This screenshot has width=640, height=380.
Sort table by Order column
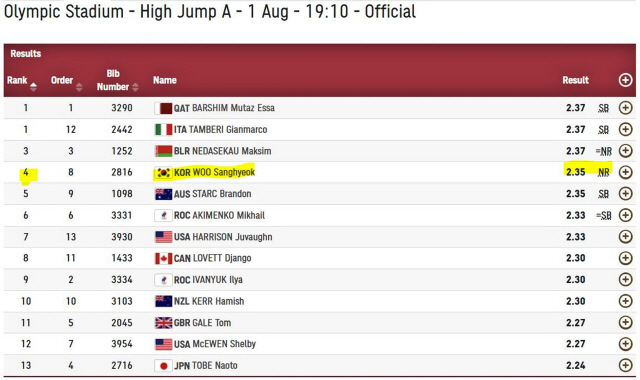click(x=67, y=81)
